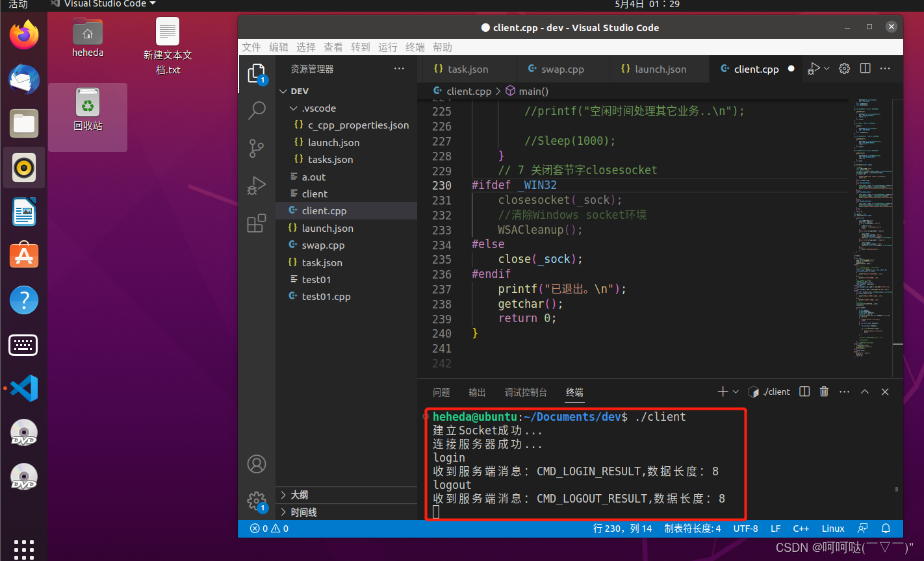Kill the terminal with the trash icon
924x561 pixels.
coord(823,392)
